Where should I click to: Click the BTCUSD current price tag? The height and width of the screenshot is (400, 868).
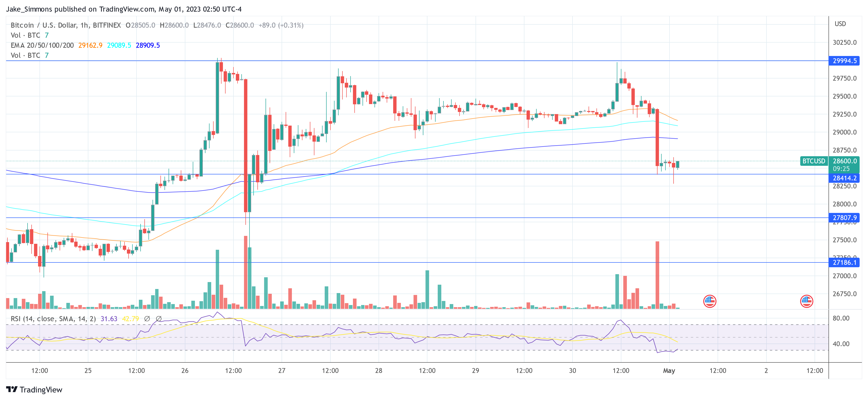click(x=814, y=161)
